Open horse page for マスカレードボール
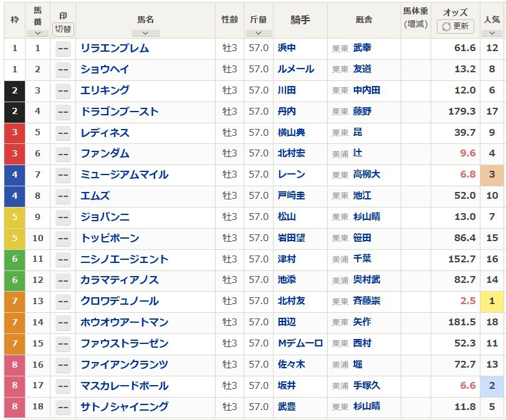The width and height of the screenshot is (506, 420). 124,386
